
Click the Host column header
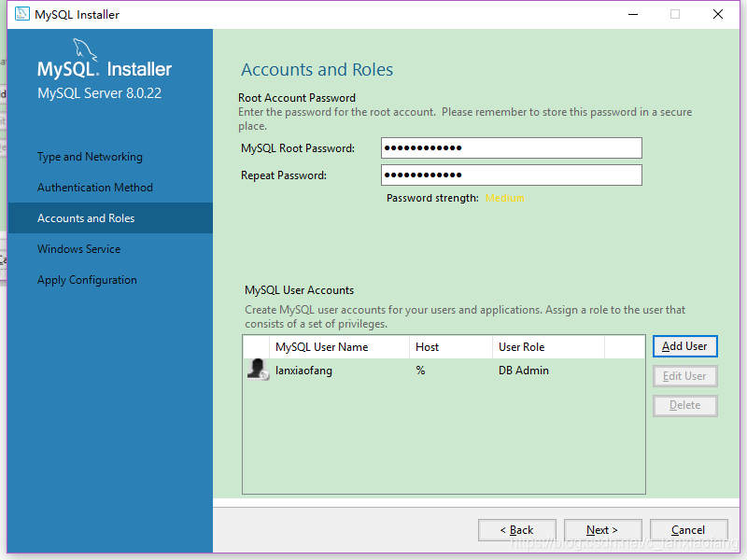428,347
